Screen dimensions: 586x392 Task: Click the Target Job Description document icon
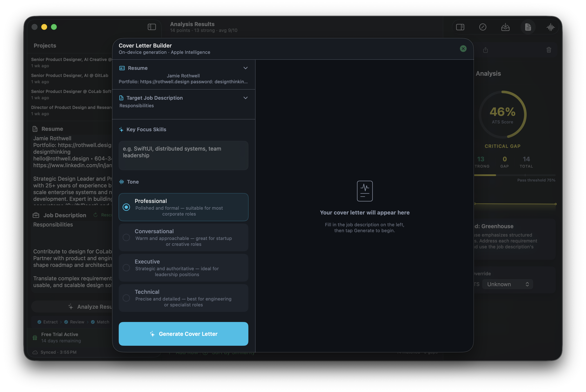(x=121, y=98)
